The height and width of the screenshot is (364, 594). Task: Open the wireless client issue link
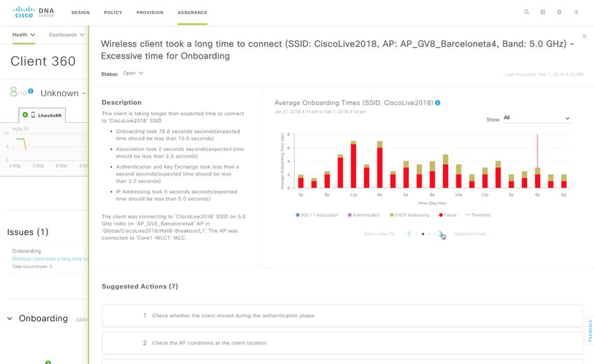(x=50, y=259)
